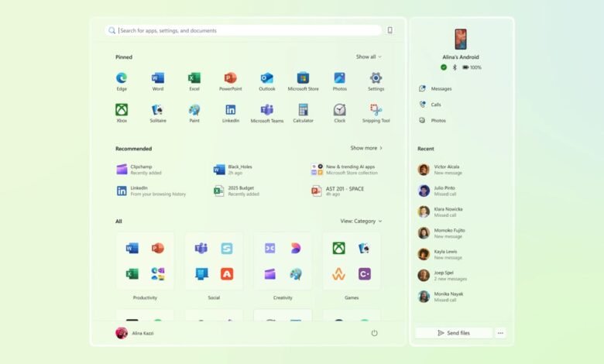The height and width of the screenshot is (364, 604).
Task: Open Photos in the phone panel
Action: click(432, 120)
